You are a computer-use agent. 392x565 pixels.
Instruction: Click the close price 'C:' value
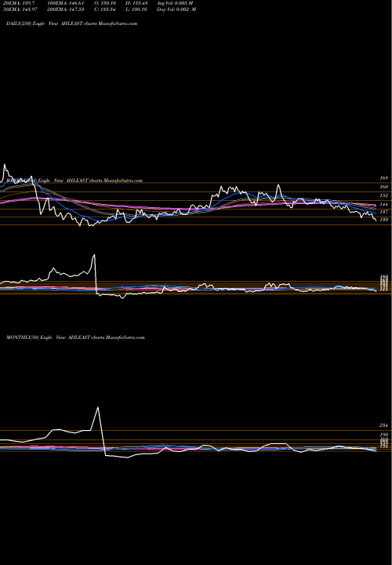coord(105,9)
